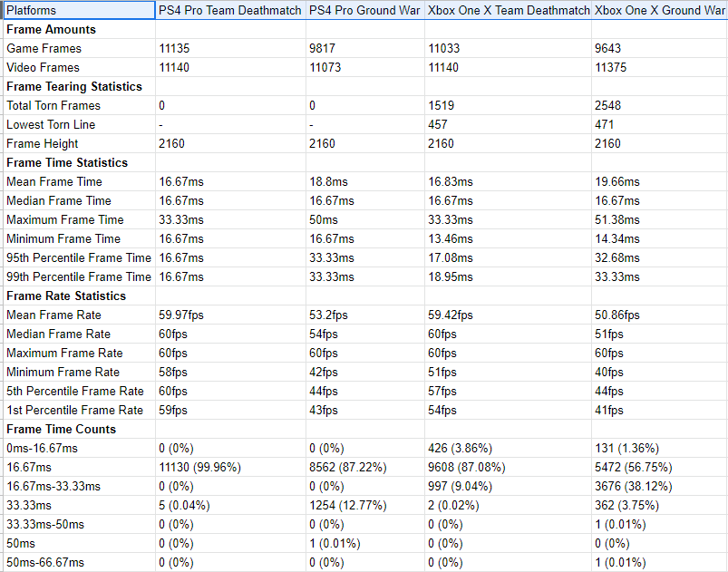Select Video Frames value 11073
This screenshot has width=728, height=572.
tap(325, 67)
